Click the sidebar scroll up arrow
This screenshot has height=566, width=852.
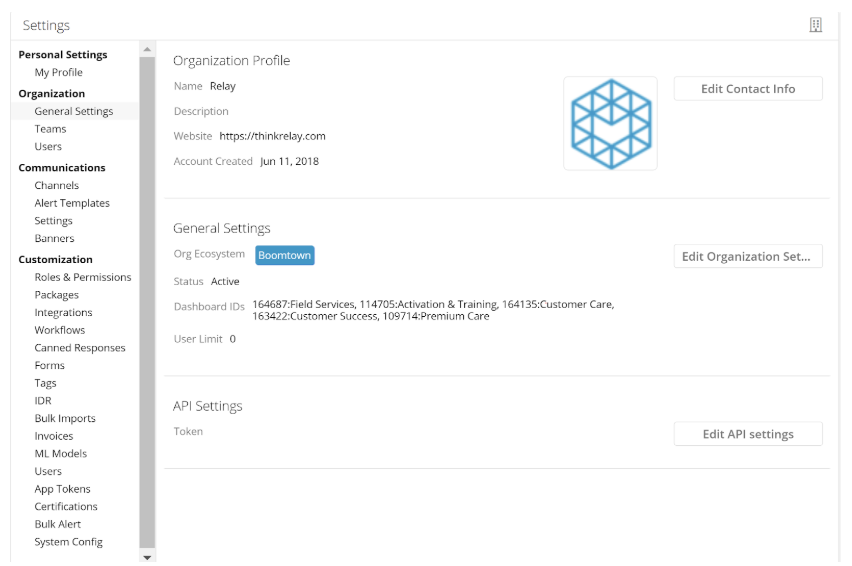click(x=147, y=49)
